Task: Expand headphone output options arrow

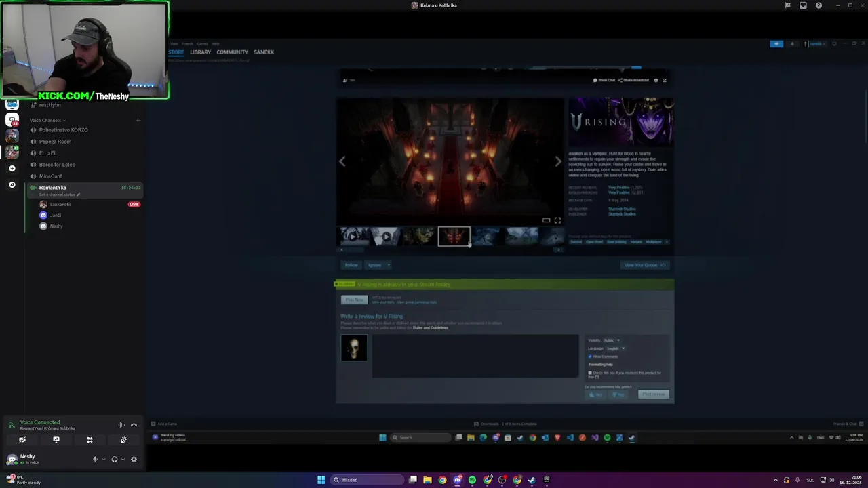Action: [x=123, y=459]
